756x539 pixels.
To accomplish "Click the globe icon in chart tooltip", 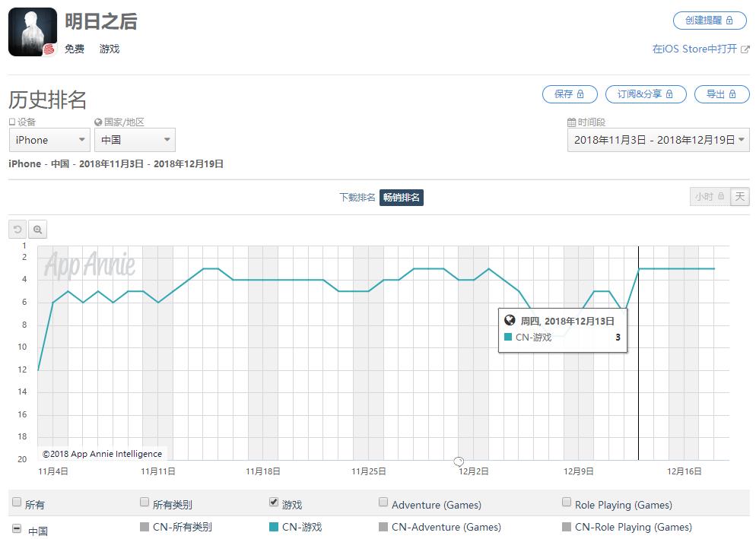I will pos(510,320).
